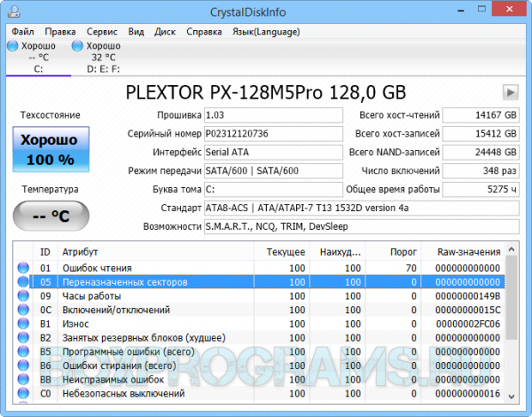
Task: Open the Язык(Language) menu
Action: tap(266, 32)
